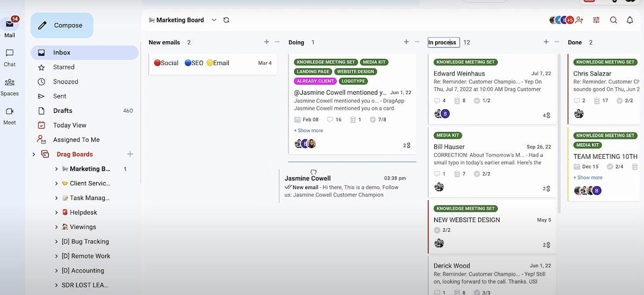This screenshot has height=295, width=644.
Task: Expand the Client Services board arrow
Action: pyautogui.click(x=56, y=183)
